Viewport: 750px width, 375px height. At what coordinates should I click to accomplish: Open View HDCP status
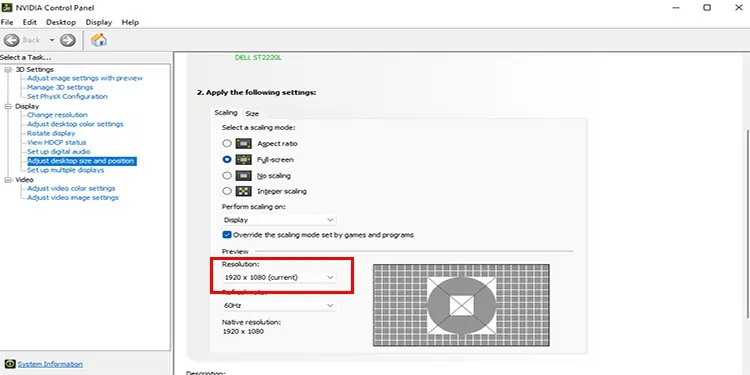[56, 142]
